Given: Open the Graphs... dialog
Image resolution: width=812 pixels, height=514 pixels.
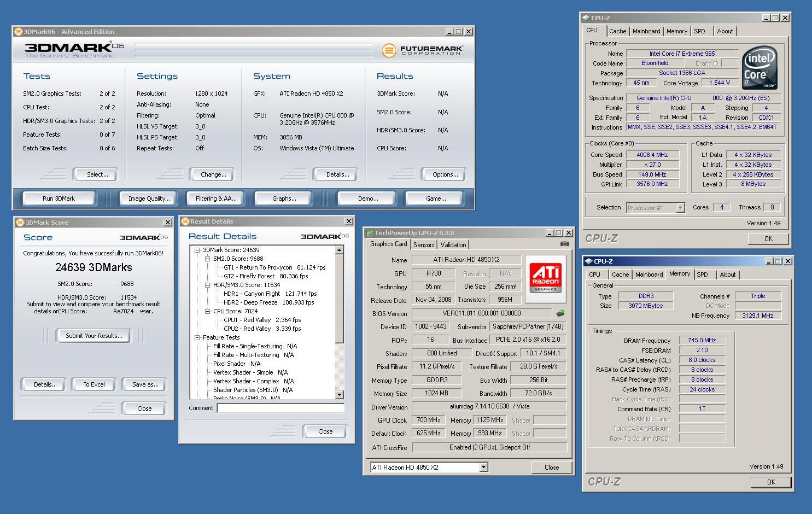Looking at the screenshot, I should 284,198.
